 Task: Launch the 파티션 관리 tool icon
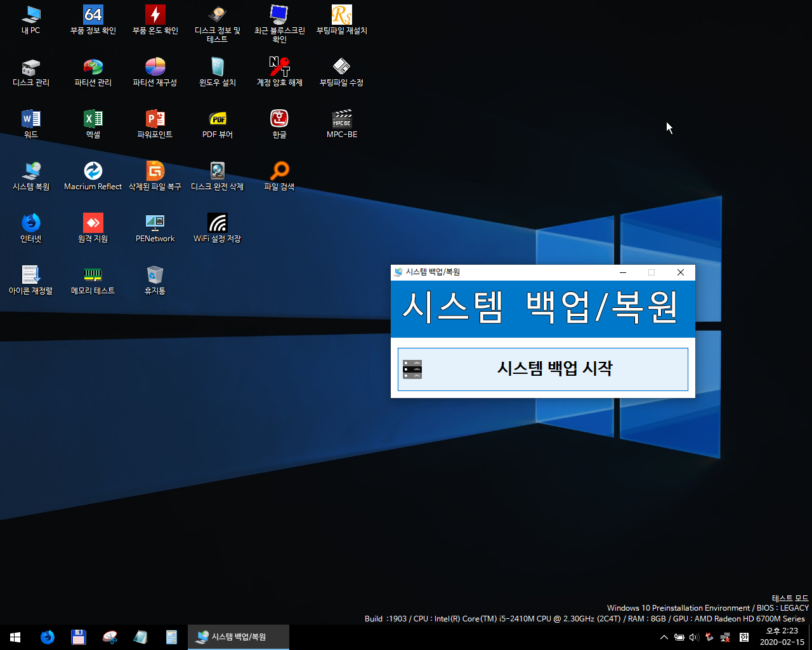pos(93,72)
